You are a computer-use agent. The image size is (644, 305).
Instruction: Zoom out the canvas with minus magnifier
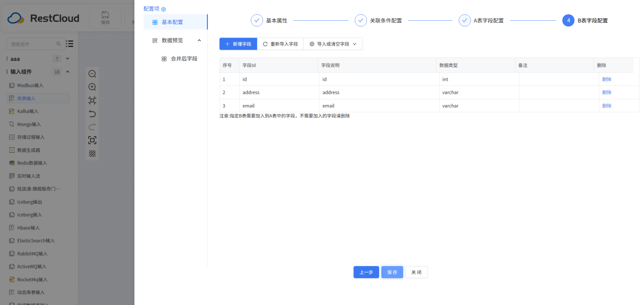92,74
